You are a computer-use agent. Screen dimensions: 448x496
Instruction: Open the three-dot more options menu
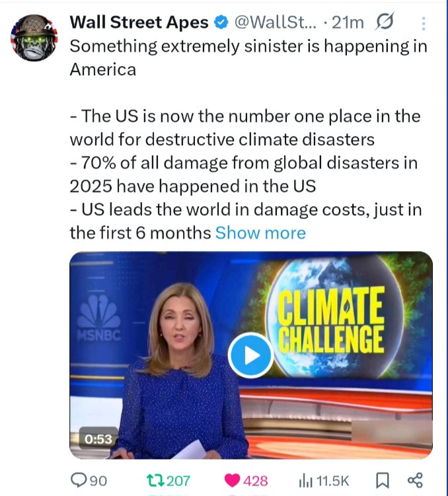tap(423, 23)
